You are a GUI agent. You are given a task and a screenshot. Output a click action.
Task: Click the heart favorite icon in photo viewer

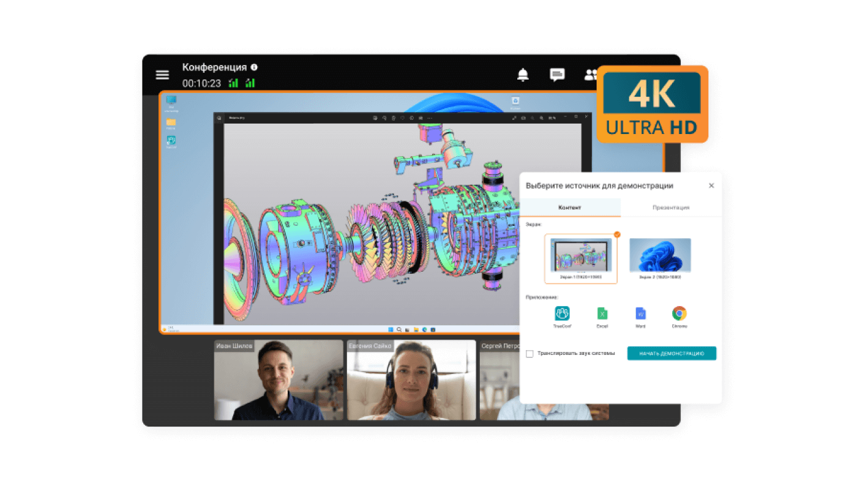(x=402, y=118)
